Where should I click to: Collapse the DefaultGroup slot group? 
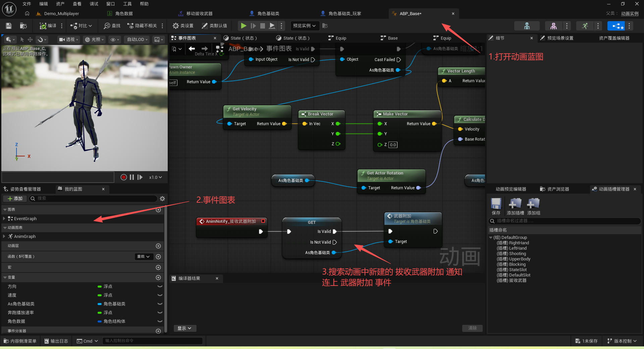(x=491, y=238)
